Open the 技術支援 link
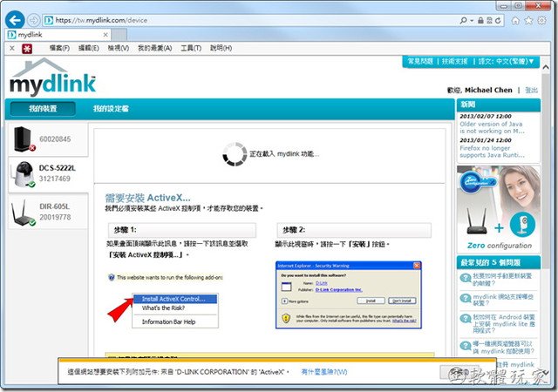Screen dimensions: 558x392 point(454,62)
